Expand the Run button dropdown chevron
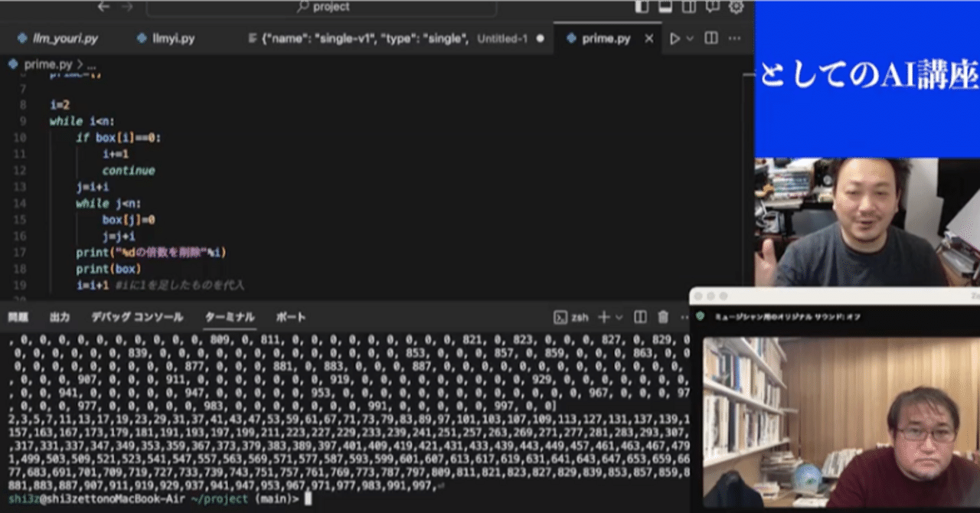The height and width of the screenshot is (513, 980). (691, 38)
